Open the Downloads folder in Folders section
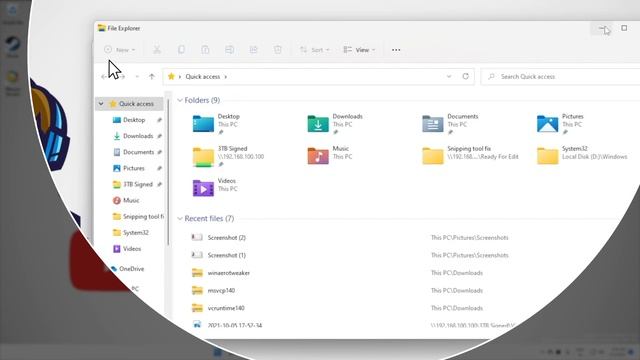 tap(318, 124)
